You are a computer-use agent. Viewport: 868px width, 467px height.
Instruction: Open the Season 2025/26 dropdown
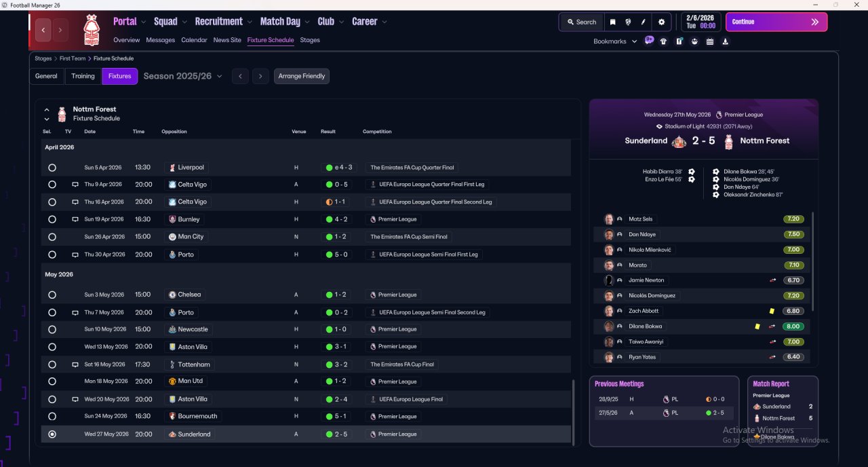coord(183,76)
